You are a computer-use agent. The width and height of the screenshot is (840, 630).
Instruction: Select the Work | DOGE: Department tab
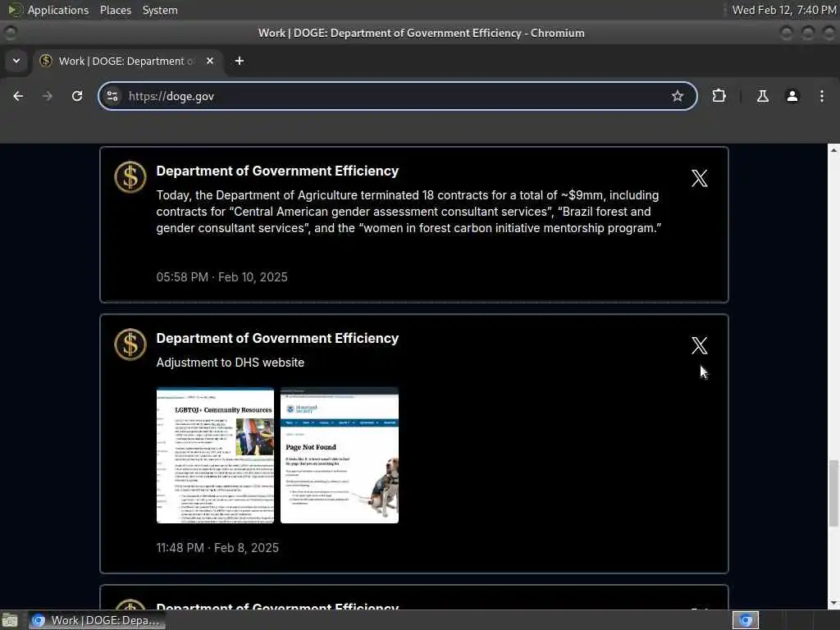point(126,61)
